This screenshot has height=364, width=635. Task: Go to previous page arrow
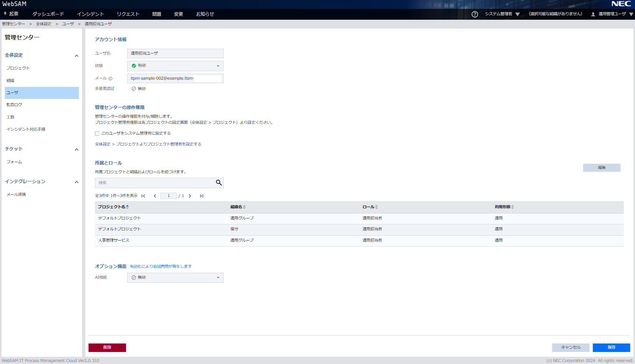(155, 196)
